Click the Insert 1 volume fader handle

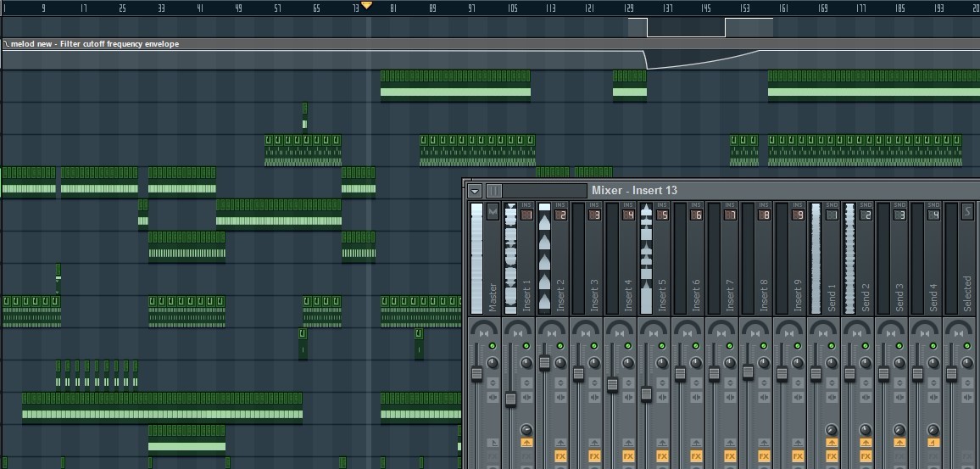tap(510, 398)
